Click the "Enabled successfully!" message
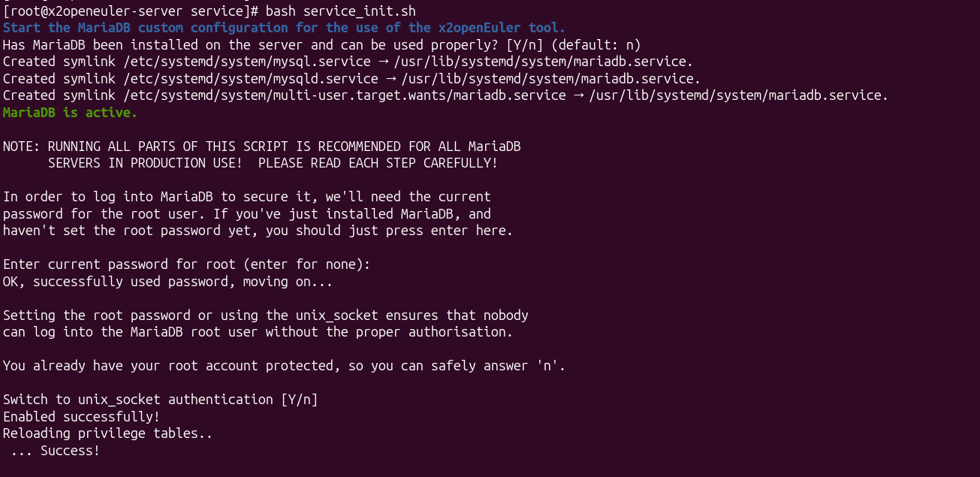Image resolution: width=980 pixels, height=477 pixels. point(81,416)
